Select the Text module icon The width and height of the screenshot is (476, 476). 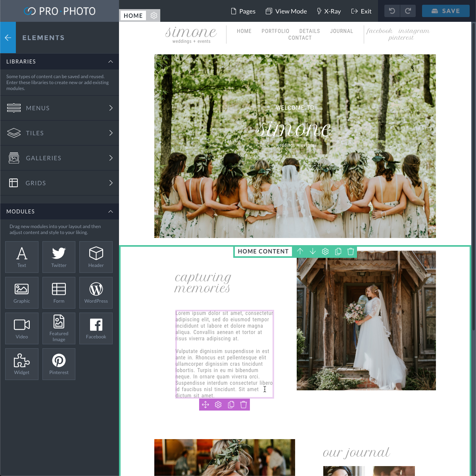(x=21, y=257)
